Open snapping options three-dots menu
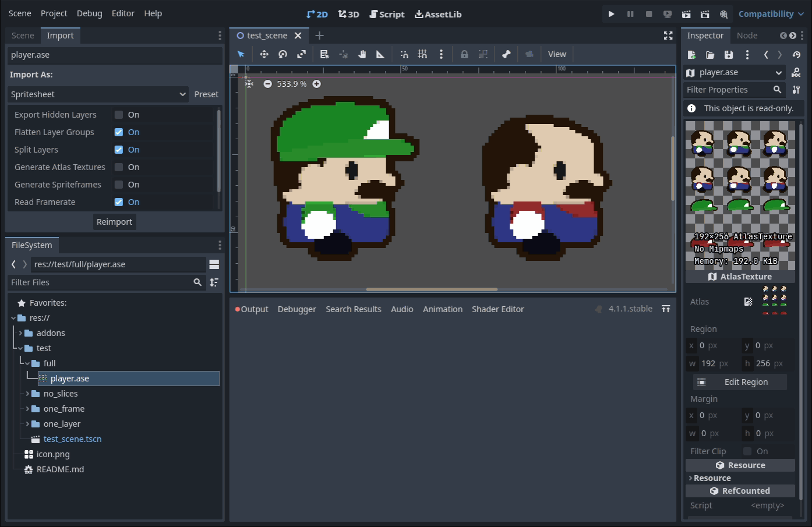Image resolution: width=812 pixels, height=527 pixels. (x=441, y=54)
